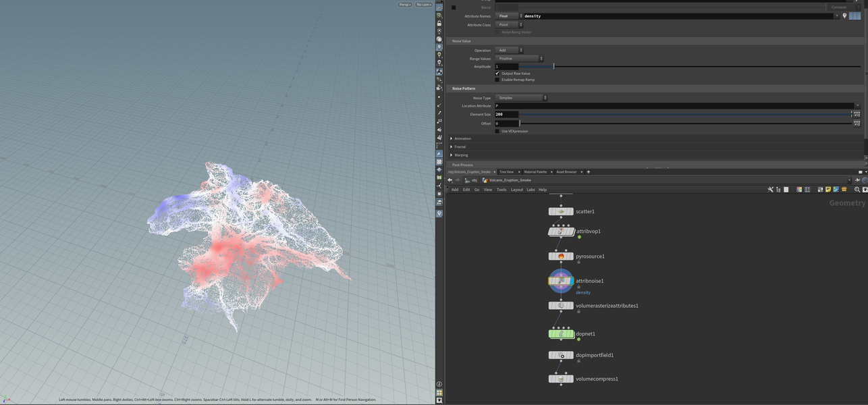Viewport: 868px width, 405px height.
Task: Select the dopnet1 node
Action: point(561,333)
